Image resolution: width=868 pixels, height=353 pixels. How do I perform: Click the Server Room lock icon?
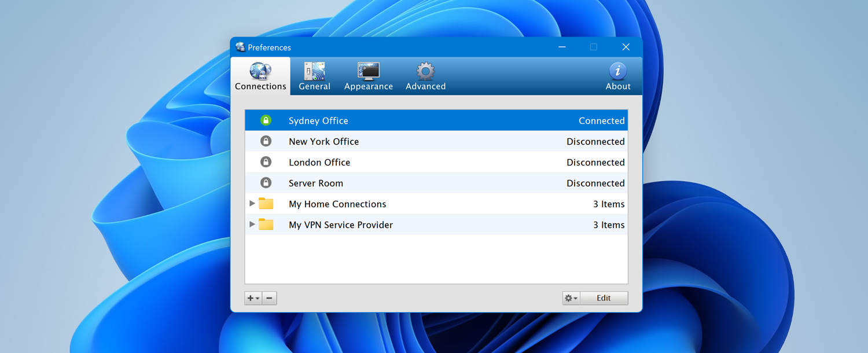tap(266, 183)
